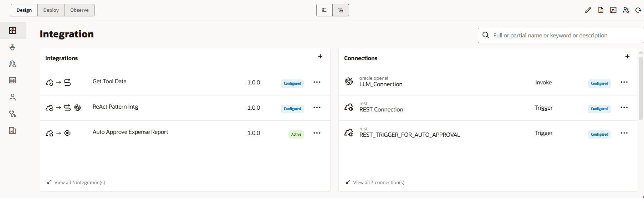Select the Integrations icon in left sidebar

click(x=13, y=31)
